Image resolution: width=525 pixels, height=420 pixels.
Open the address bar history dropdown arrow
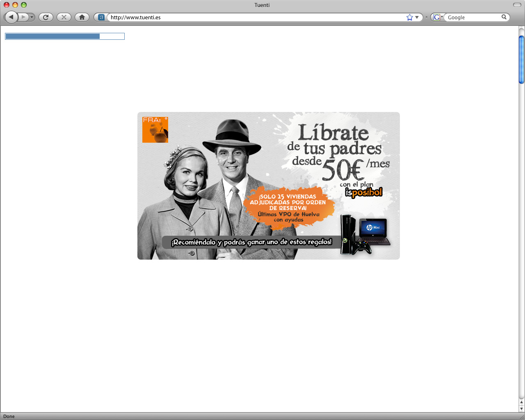417,17
